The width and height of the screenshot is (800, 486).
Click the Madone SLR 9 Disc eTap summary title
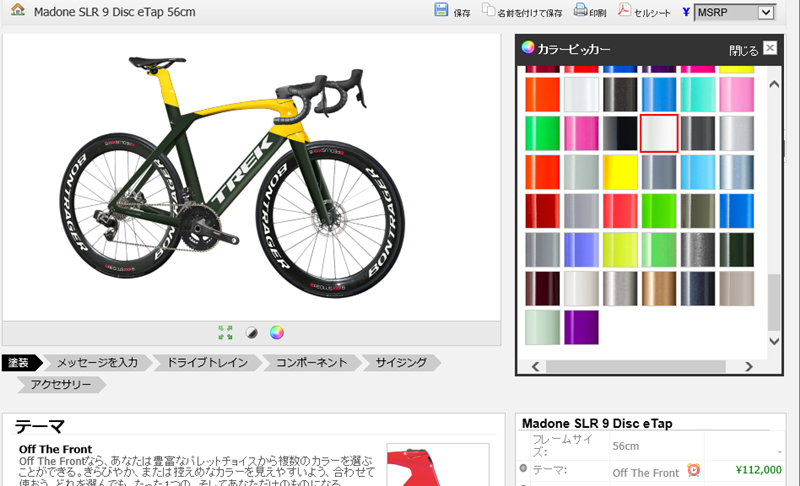(597, 423)
